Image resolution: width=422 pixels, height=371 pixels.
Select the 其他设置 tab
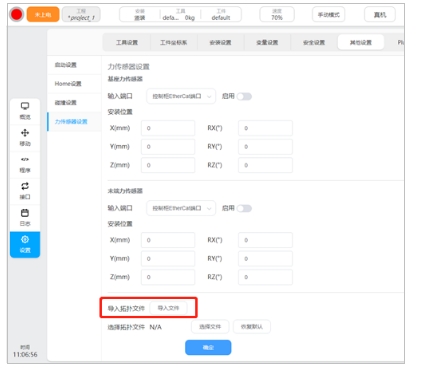coord(361,42)
